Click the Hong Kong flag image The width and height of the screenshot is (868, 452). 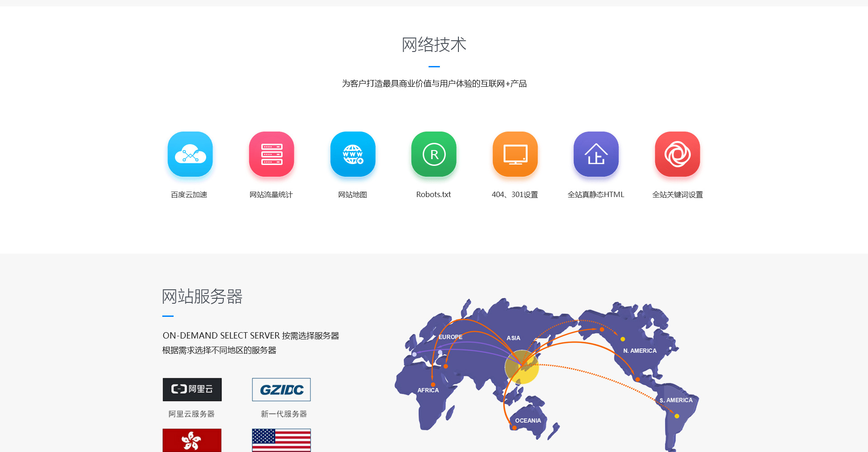(x=192, y=440)
